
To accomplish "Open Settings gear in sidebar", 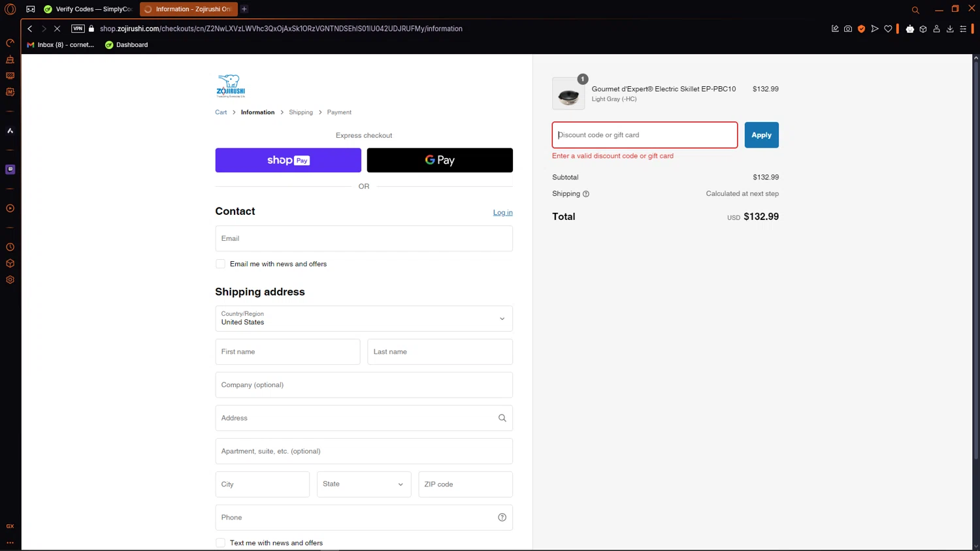I will click(x=10, y=279).
